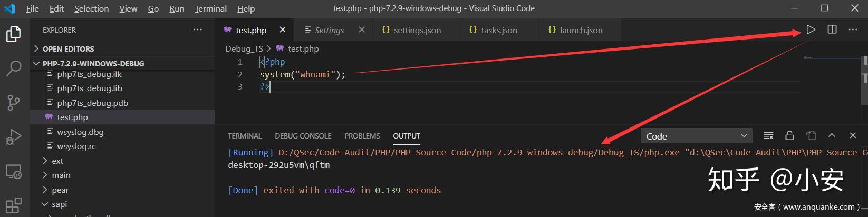
Task: Close the Settings editor tab
Action: coord(362,30)
